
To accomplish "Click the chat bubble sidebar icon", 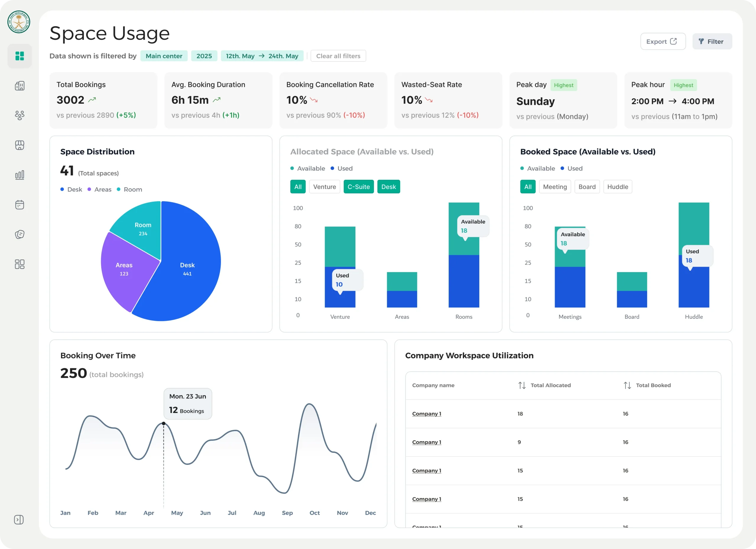I will pos(20,234).
